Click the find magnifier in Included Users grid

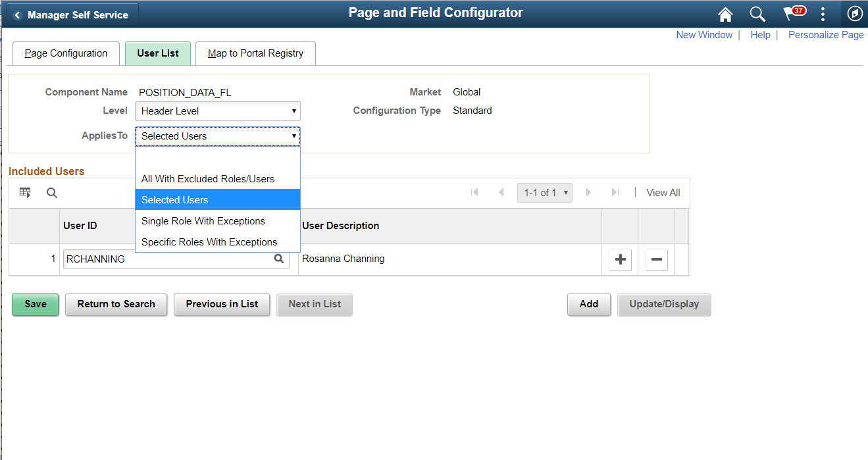coord(52,193)
